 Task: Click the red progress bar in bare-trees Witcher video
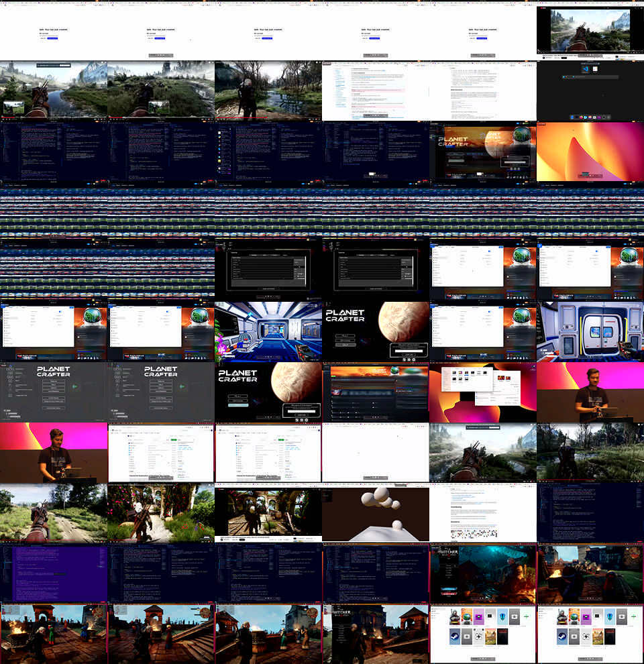pos(241,117)
